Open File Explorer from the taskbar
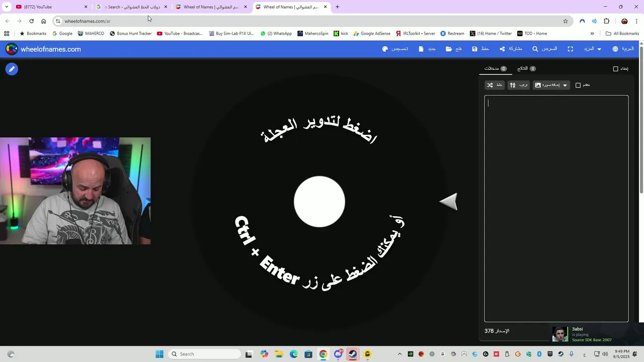 click(x=279, y=354)
